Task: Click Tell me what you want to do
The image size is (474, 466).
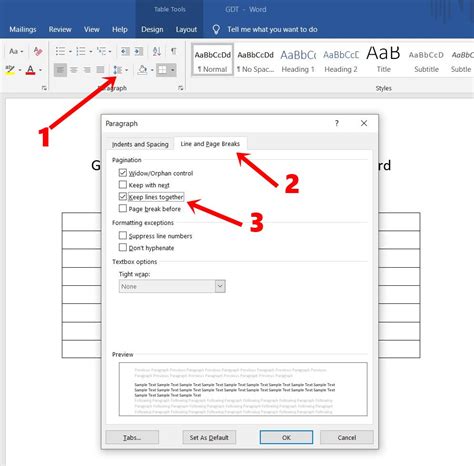Action: [x=272, y=29]
